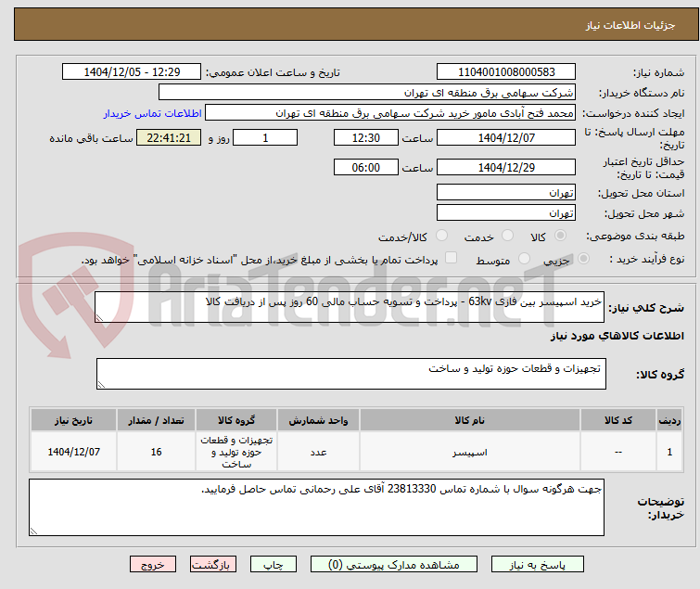Click the چاپ print button
The height and width of the screenshot is (589, 700).
274,565
